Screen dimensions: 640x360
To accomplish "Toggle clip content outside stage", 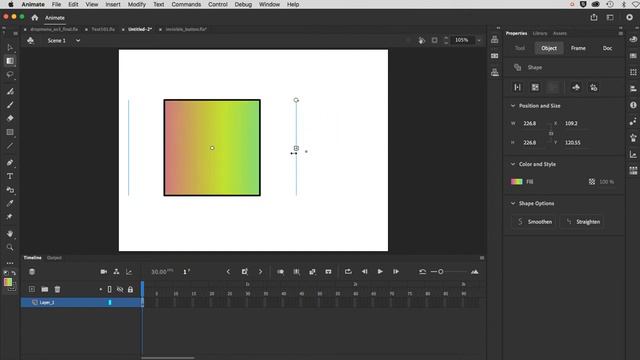I will point(434,40).
